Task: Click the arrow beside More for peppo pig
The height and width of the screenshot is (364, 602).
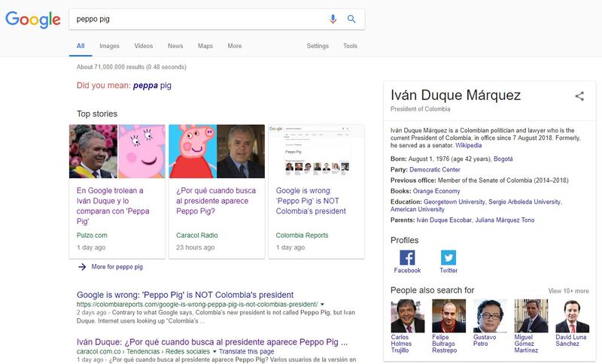Action: pyautogui.click(x=82, y=267)
